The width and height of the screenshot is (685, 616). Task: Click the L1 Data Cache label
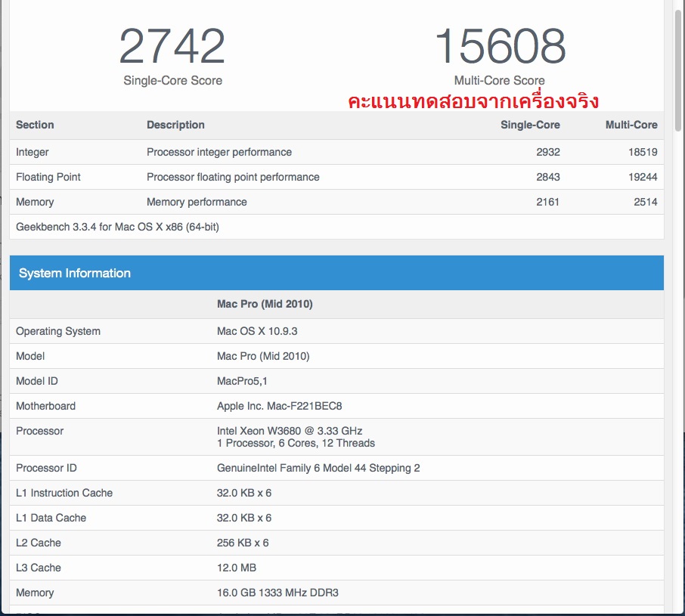(51, 518)
